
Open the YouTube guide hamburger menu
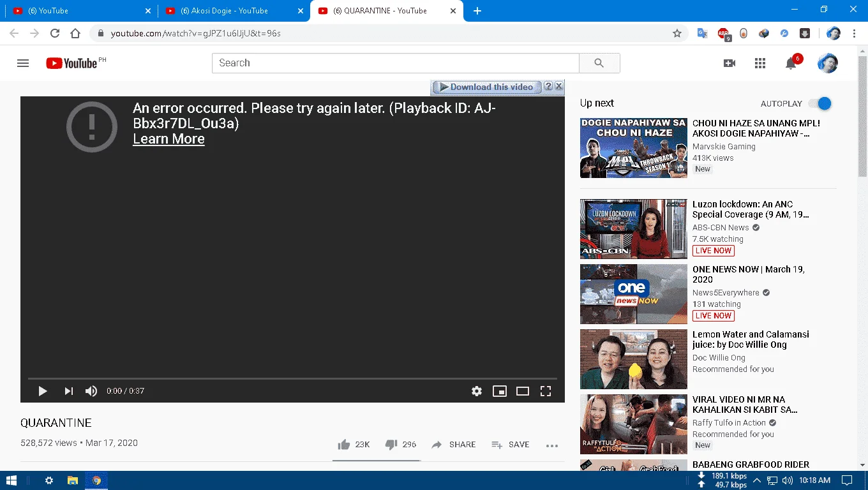23,63
